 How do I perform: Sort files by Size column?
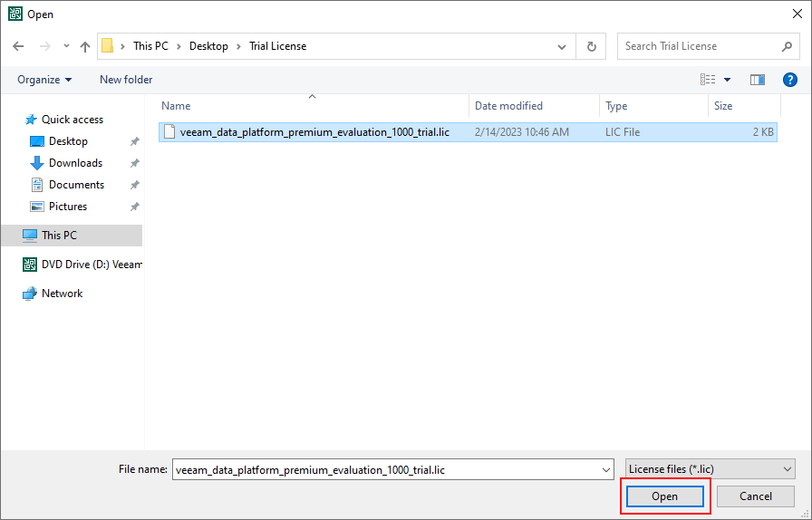pos(723,106)
